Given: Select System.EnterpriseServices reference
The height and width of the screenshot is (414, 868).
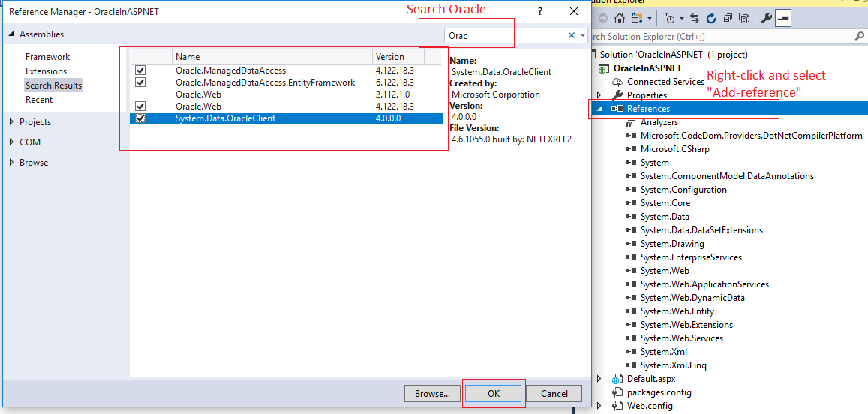Looking at the screenshot, I should click(x=691, y=256).
